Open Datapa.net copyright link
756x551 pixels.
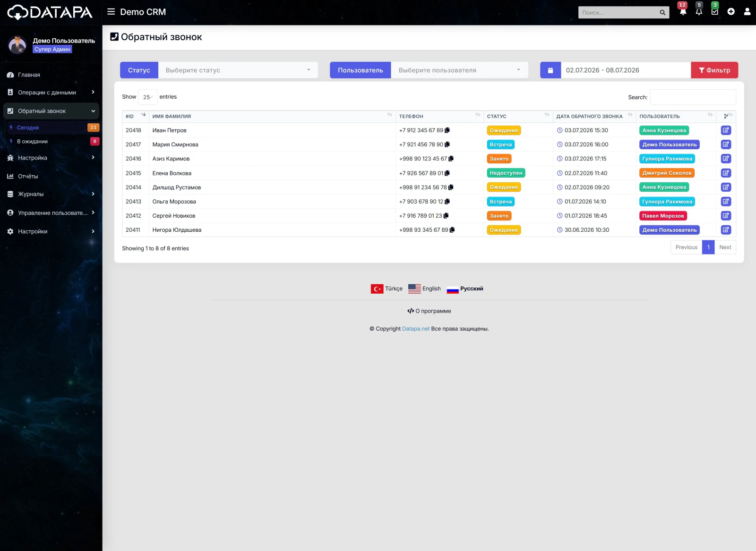pos(416,329)
